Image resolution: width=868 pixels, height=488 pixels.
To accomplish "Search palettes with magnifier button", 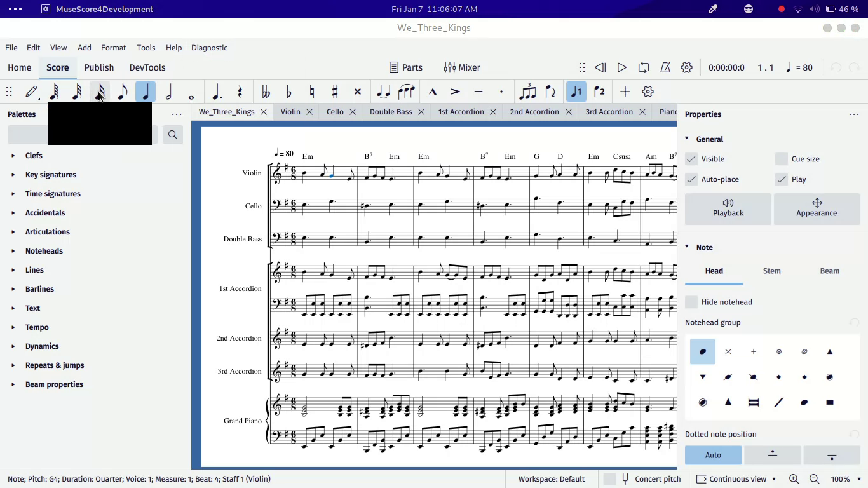I will 172,135.
